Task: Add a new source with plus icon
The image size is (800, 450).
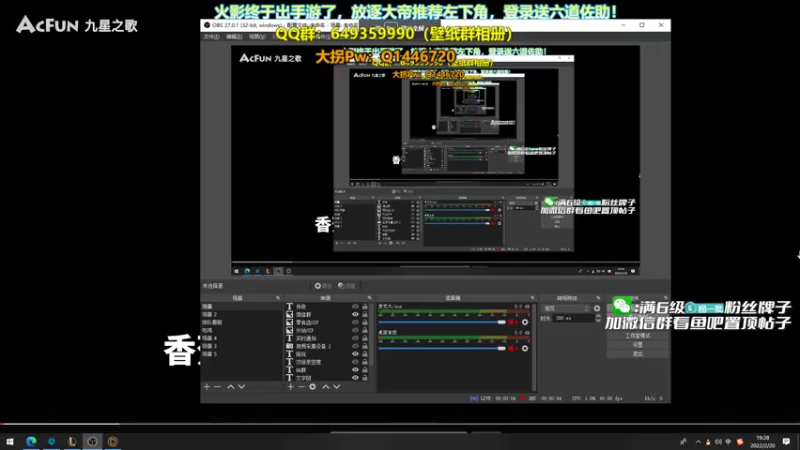Action: 290,387
